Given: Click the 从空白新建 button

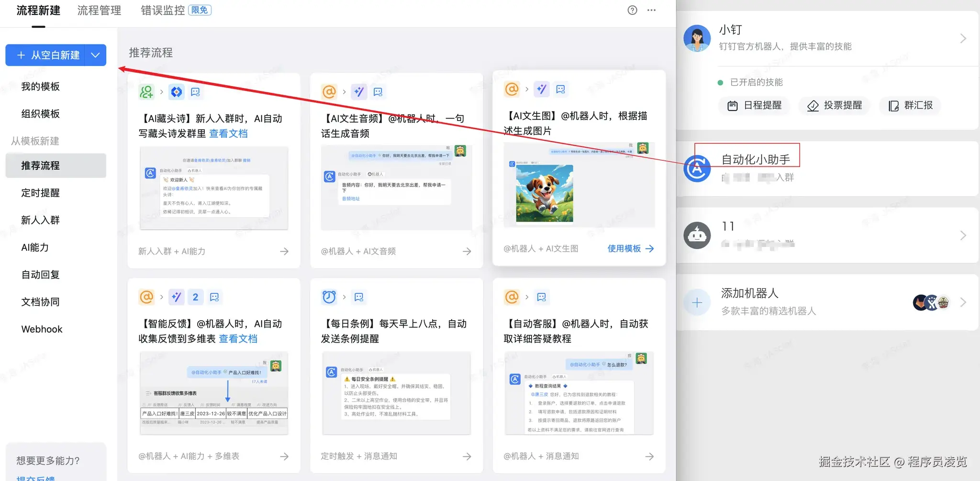Looking at the screenshot, I should coord(45,55).
